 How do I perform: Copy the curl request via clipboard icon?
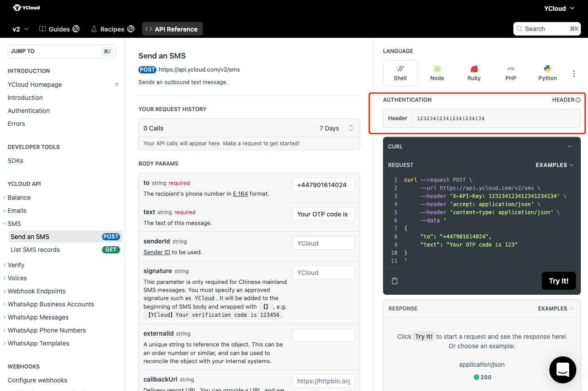395,281
